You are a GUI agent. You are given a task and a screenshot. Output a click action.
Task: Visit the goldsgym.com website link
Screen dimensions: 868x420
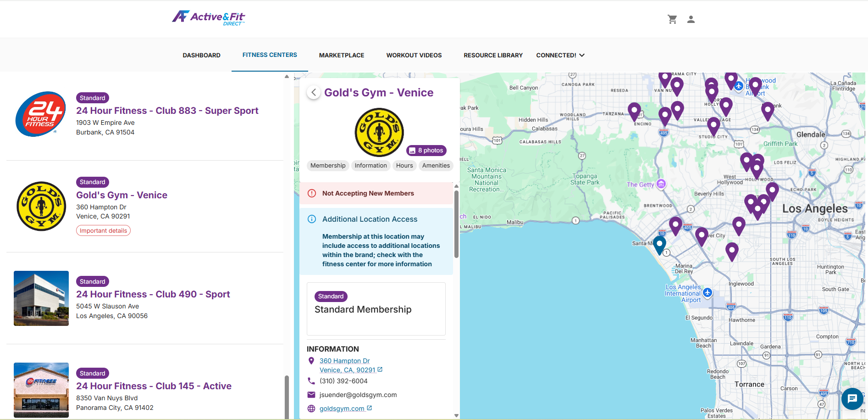(342, 409)
